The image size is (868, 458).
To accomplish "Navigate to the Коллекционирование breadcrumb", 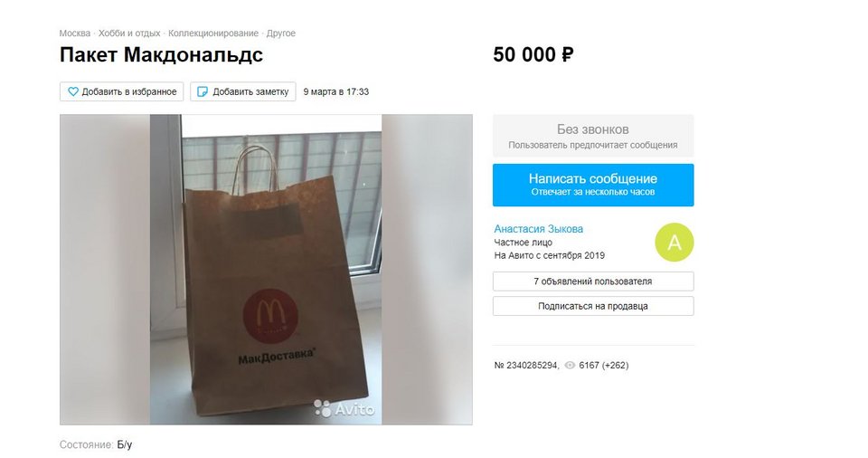I will tap(213, 33).
